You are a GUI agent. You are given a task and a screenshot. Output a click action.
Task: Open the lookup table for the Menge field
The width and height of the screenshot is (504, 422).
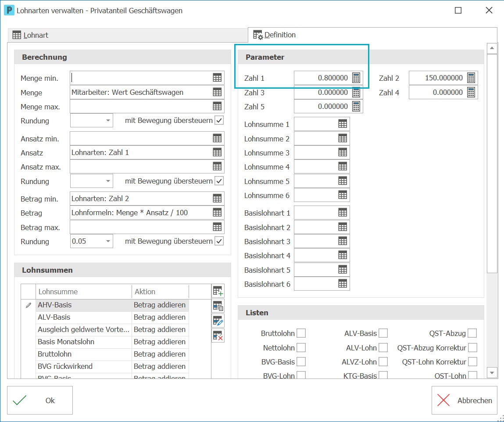pos(217,92)
